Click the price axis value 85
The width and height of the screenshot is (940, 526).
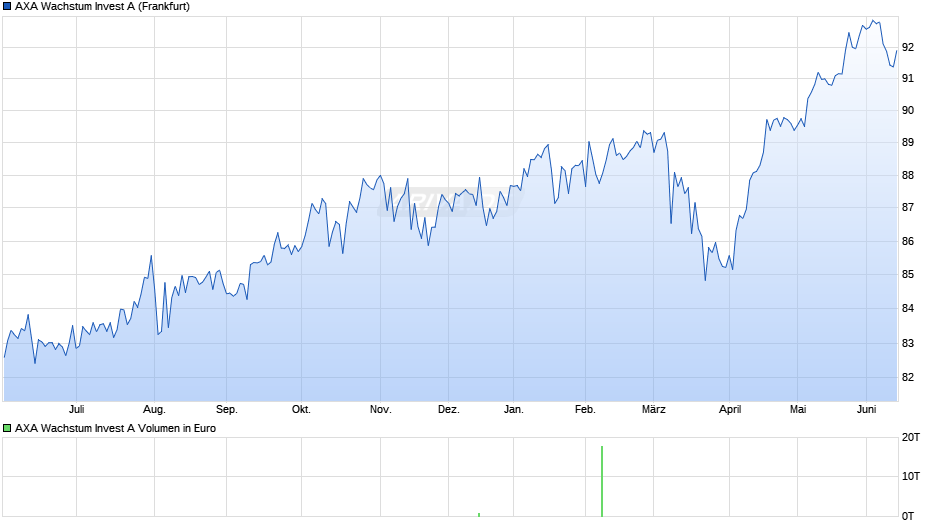908,275
